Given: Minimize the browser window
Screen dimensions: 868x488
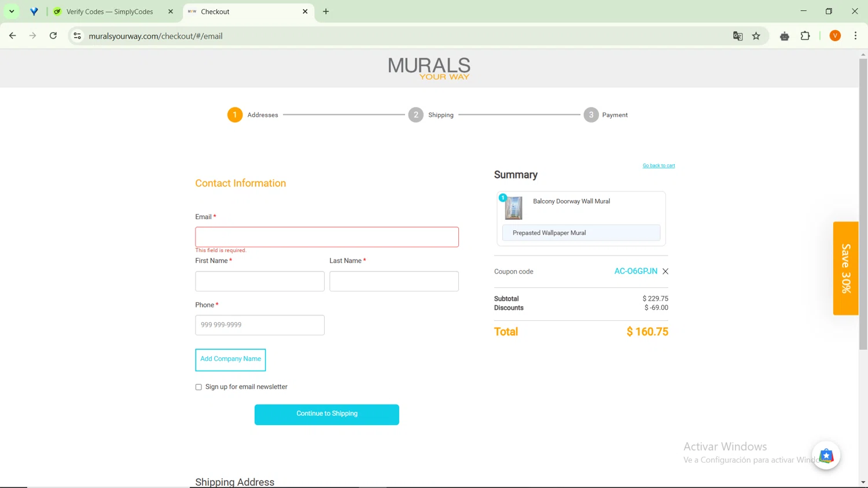Looking at the screenshot, I should [x=803, y=12].
